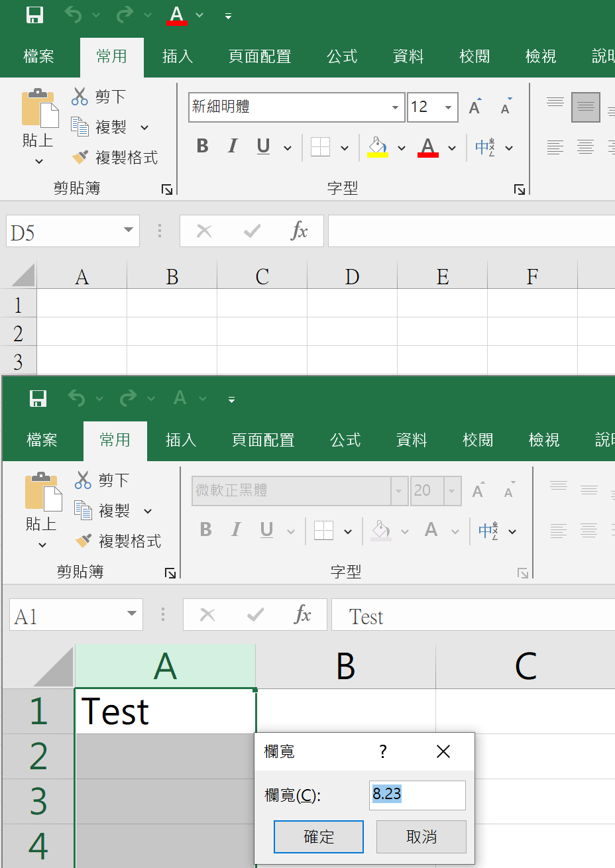Screen dimensions: 615x868
Task: Toggle Bold below the 新細明體 font box
Action: pos(203,146)
